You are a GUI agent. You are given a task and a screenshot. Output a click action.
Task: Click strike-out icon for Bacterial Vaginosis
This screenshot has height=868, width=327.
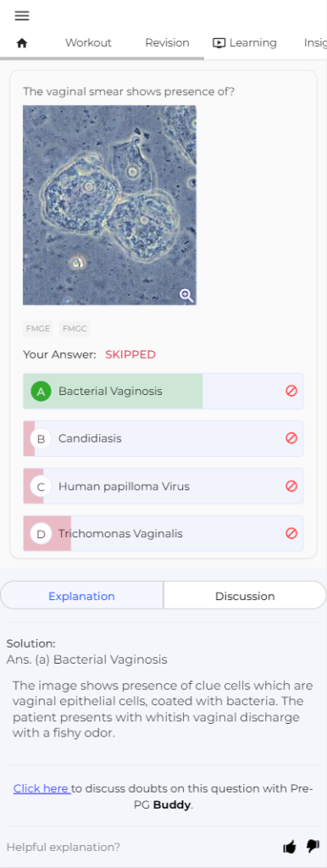(291, 391)
